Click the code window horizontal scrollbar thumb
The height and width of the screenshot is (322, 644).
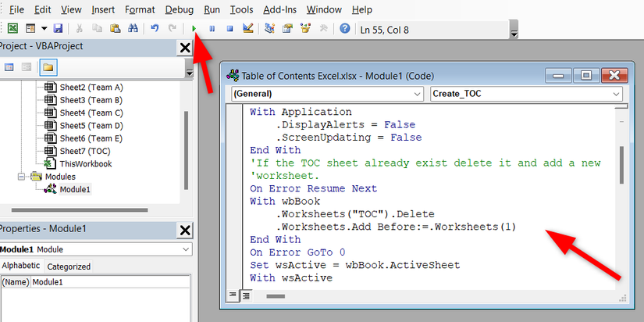[x=276, y=296]
